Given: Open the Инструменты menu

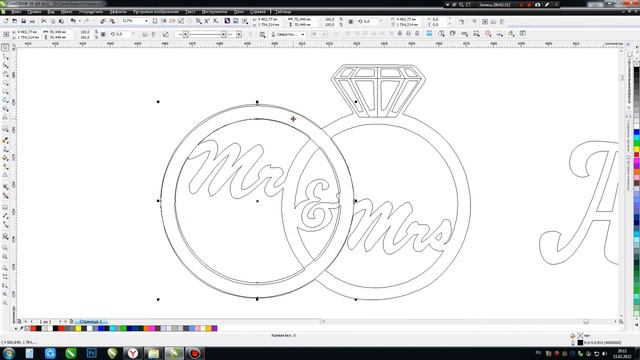Looking at the screenshot, I should point(214,12).
